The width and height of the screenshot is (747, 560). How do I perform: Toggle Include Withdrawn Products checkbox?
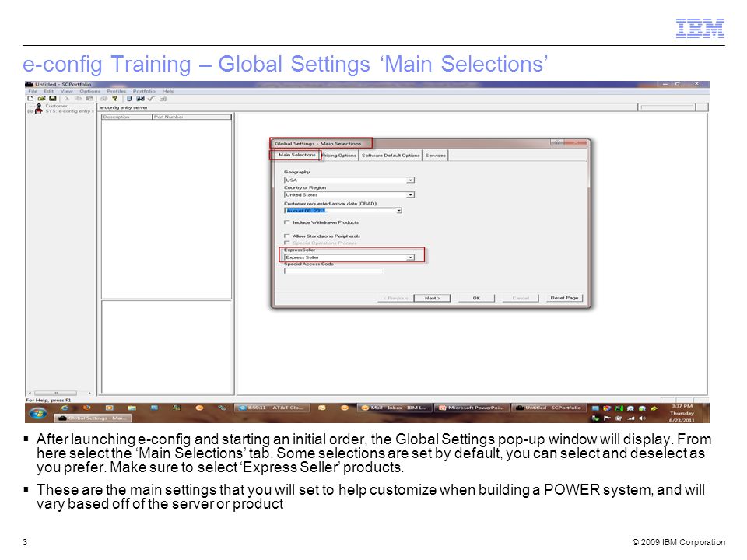pyautogui.click(x=287, y=222)
